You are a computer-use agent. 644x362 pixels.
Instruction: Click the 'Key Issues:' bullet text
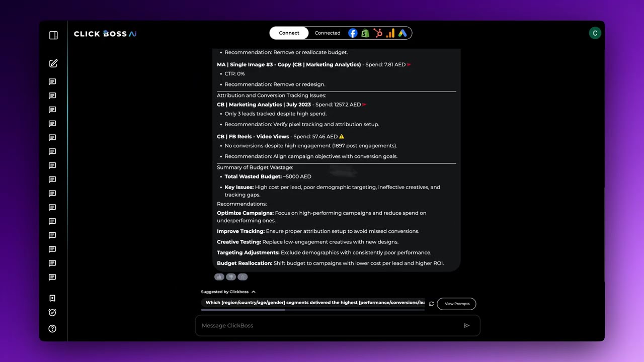pos(332,191)
